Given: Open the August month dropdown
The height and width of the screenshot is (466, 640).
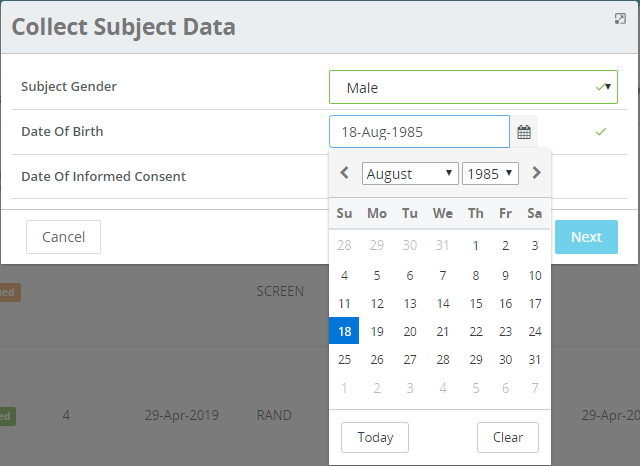Looking at the screenshot, I should click(410, 174).
